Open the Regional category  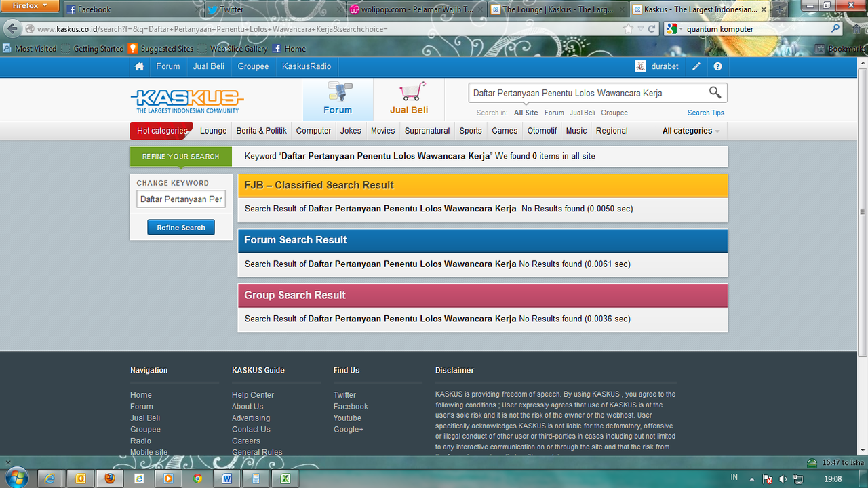[612, 131]
